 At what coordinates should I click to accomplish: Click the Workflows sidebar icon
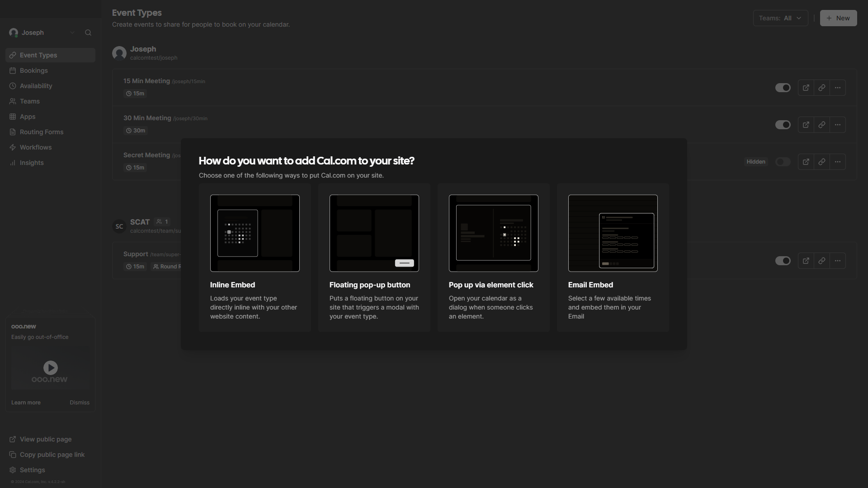pos(13,147)
